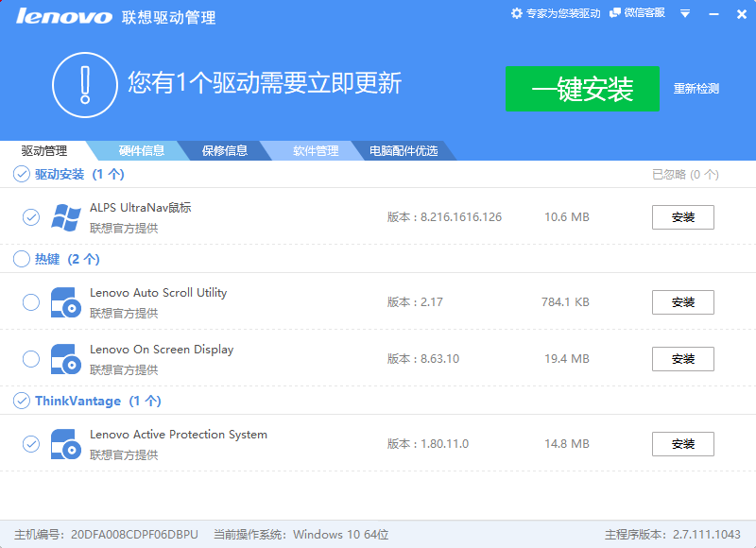756x548 pixels.
Task: Click the Windows 10 64位 OS status text
Action: click(x=341, y=535)
